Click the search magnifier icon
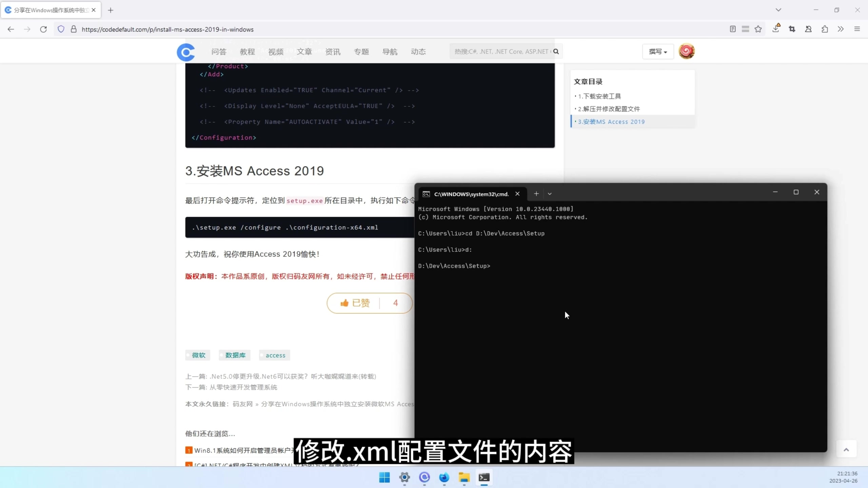 pyautogui.click(x=556, y=52)
